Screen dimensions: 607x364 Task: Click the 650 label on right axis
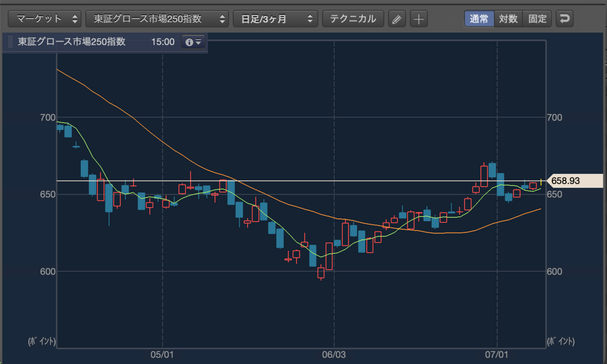(556, 195)
